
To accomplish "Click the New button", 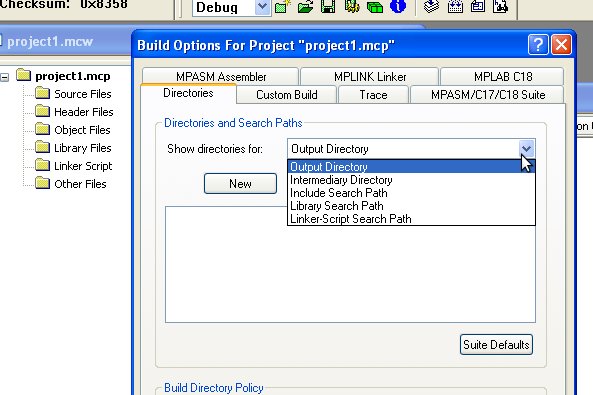I will pyautogui.click(x=240, y=184).
